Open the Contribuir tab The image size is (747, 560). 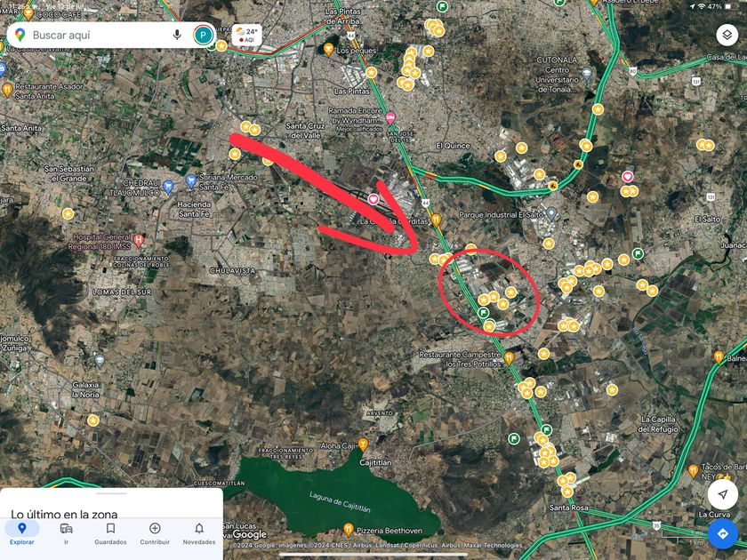coord(155,532)
